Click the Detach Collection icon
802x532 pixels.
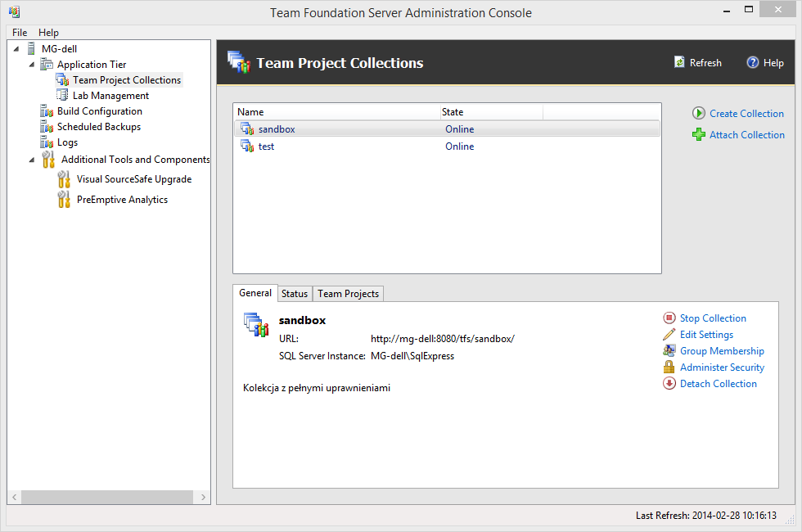click(669, 384)
